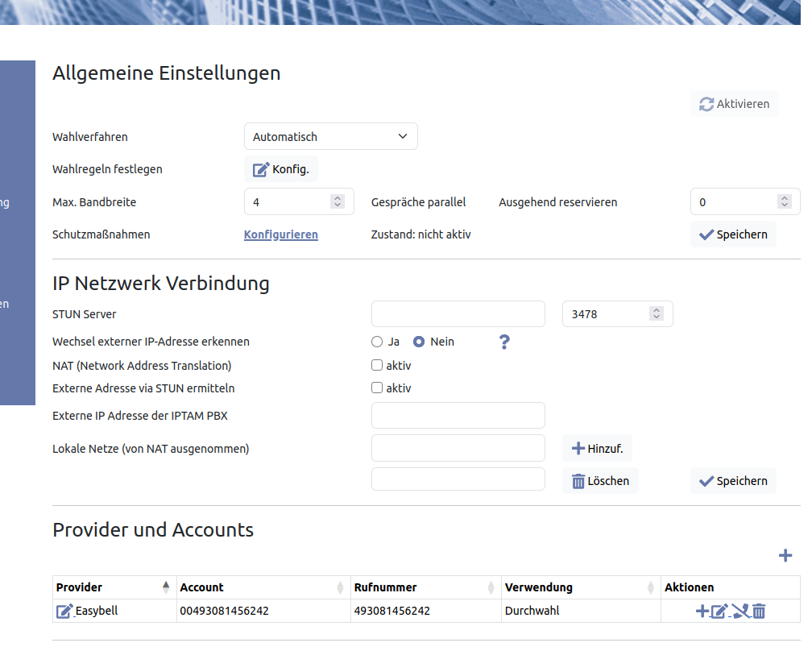Click the STUN Server address field
812x651 pixels.
click(x=458, y=314)
